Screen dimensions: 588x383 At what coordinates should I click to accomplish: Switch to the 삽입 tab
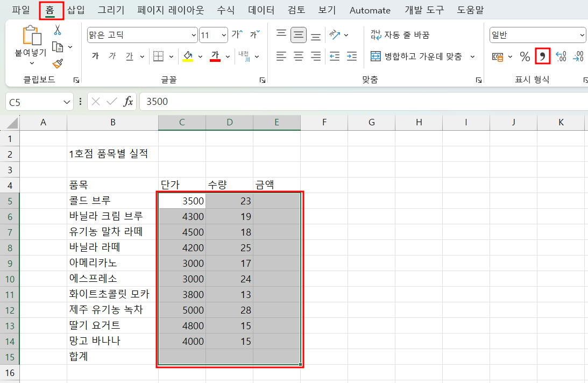pyautogui.click(x=76, y=10)
